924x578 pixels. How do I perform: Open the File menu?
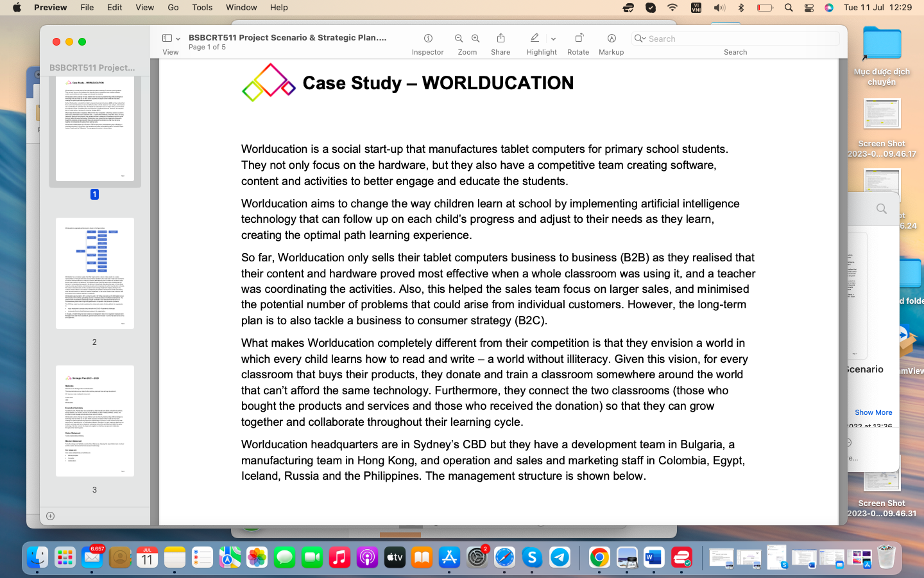tap(87, 8)
